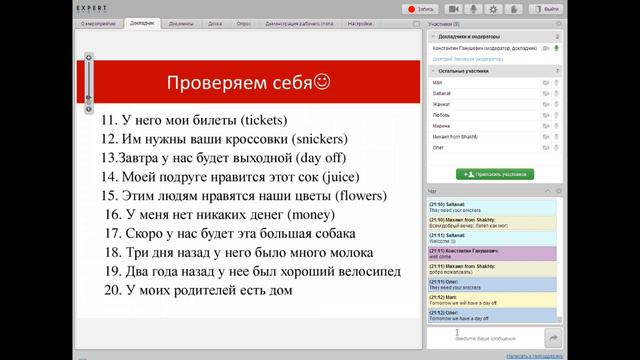The width and height of the screenshot is (640, 360).
Task: Open the Доска tab
Action: point(215,24)
